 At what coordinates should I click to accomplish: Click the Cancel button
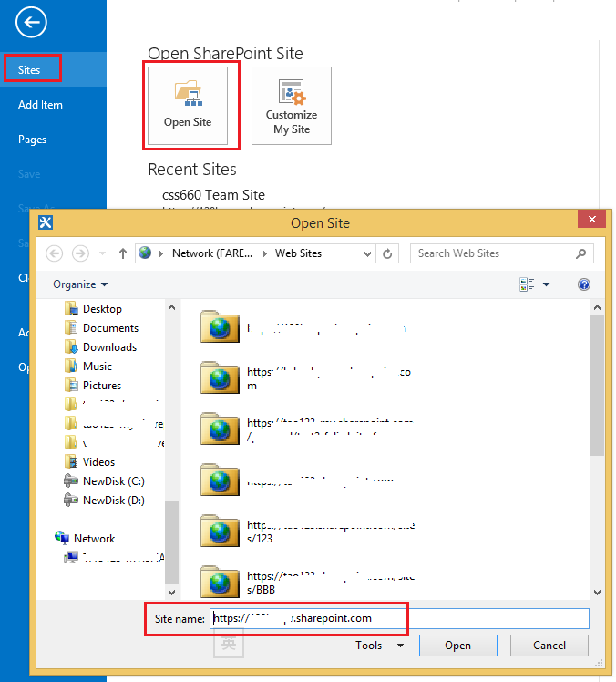[x=549, y=646]
